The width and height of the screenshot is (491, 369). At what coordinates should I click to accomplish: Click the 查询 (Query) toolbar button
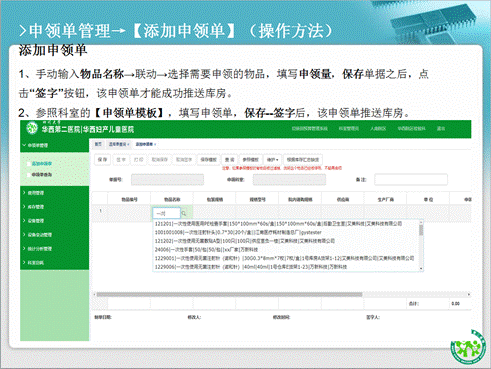click(229, 160)
